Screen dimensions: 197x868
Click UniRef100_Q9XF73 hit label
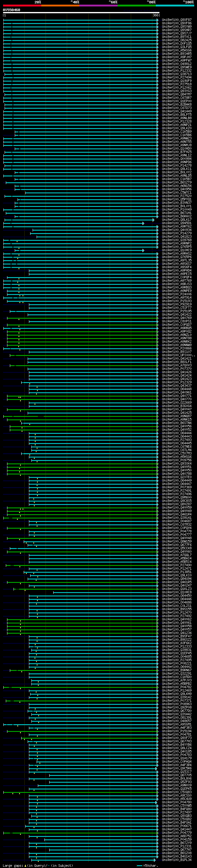coord(177,738)
